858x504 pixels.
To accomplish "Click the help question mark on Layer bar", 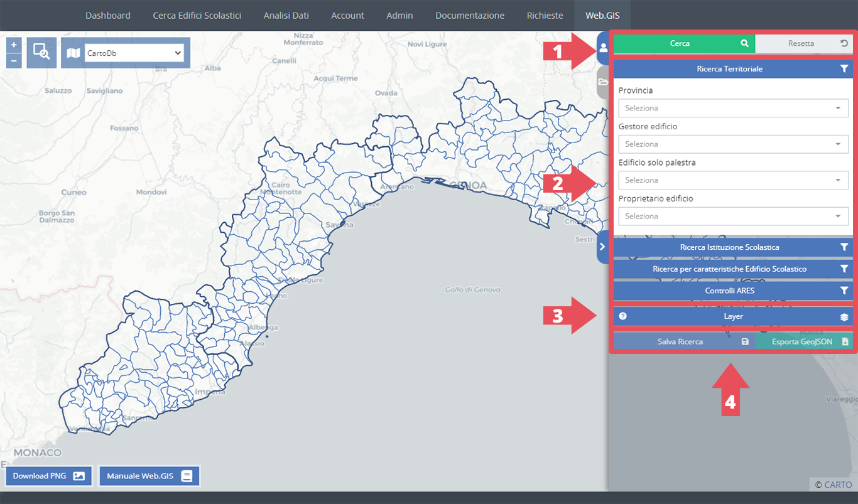I will pyautogui.click(x=623, y=316).
